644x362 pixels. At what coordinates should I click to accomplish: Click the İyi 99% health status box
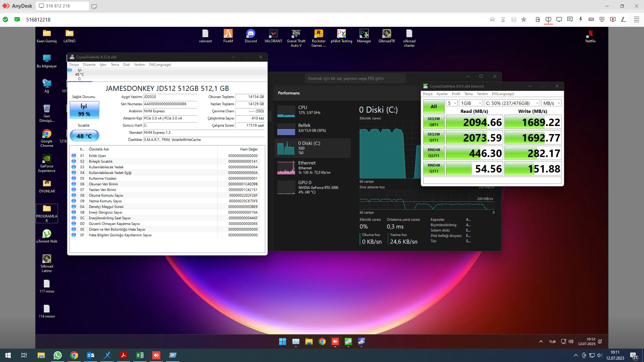click(84, 110)
